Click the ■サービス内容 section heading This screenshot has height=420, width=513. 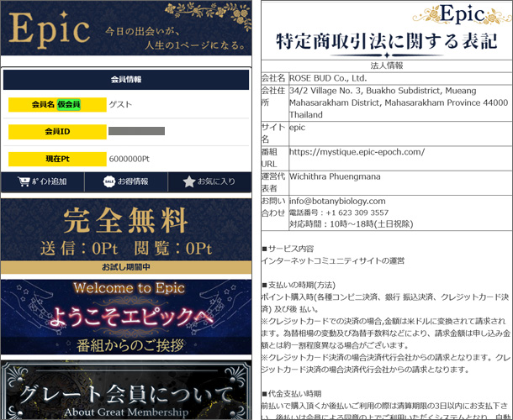point(288,249)
